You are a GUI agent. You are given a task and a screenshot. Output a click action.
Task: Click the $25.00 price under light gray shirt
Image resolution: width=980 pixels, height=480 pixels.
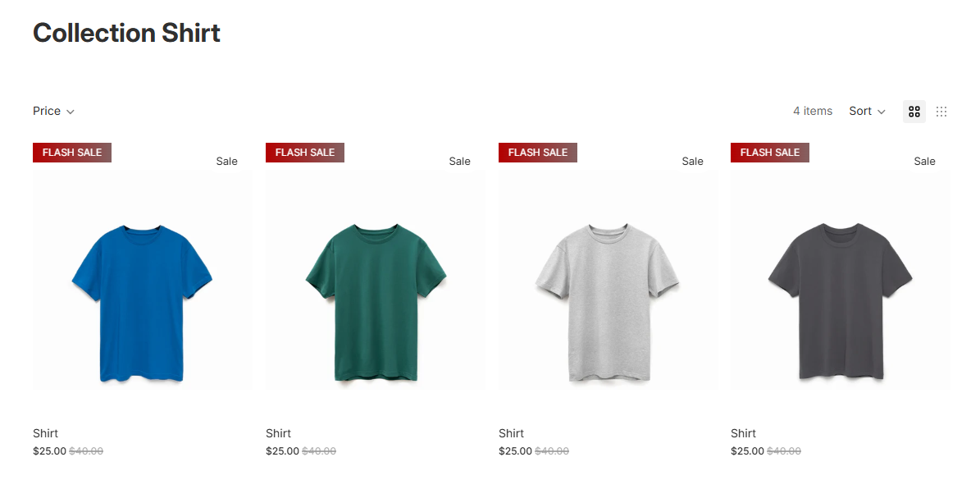(515, 451)
